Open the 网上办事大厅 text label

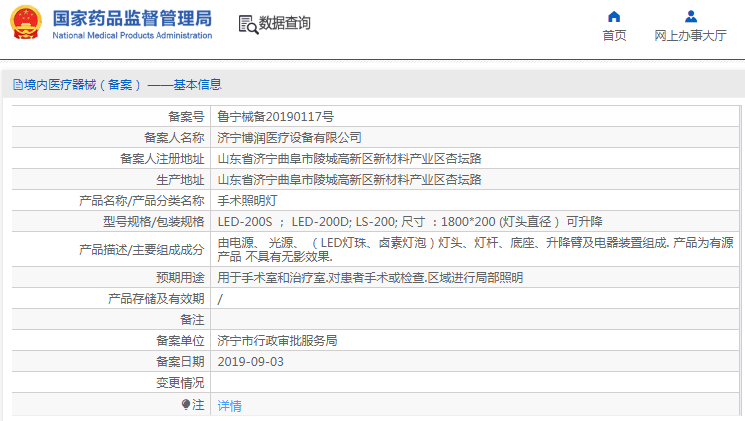pos(690,36)
